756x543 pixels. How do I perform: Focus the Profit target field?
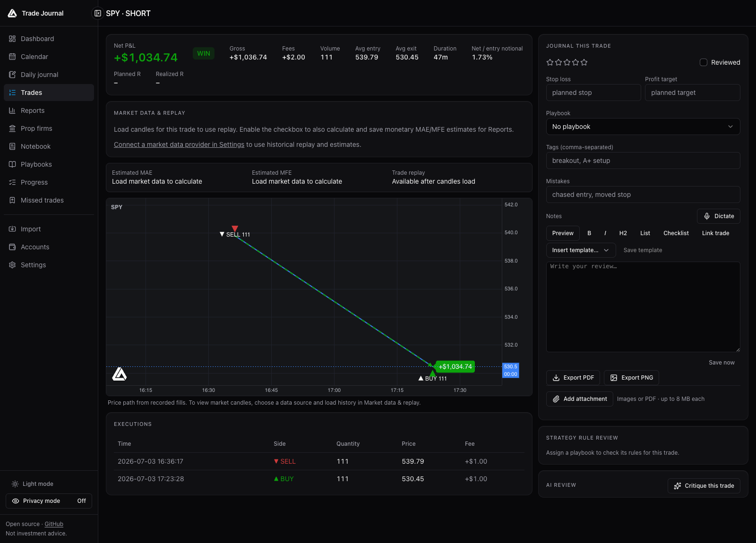[x=693, y=93]
